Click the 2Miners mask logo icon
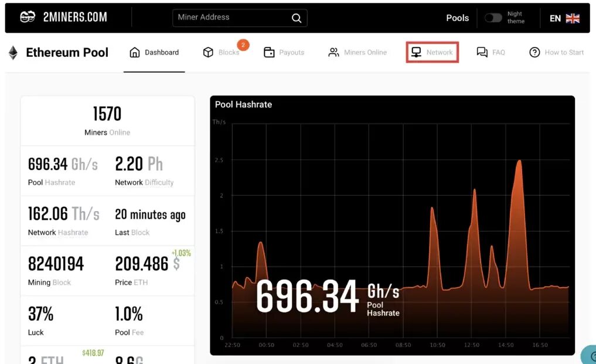Screen dimensions: 596x364 coord(28,17)
